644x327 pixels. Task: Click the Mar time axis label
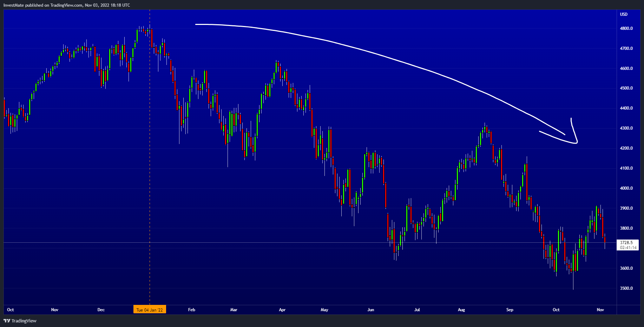[x=234, y=310]
